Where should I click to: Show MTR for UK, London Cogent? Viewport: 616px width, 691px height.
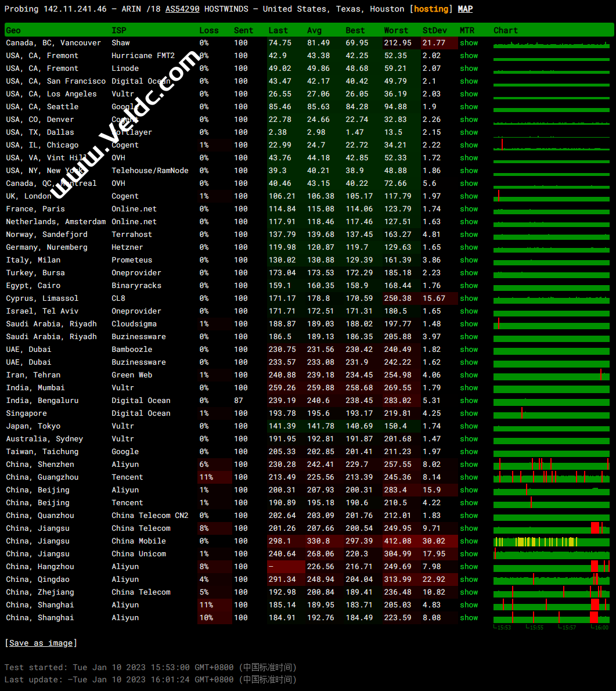tap(469, 196)
